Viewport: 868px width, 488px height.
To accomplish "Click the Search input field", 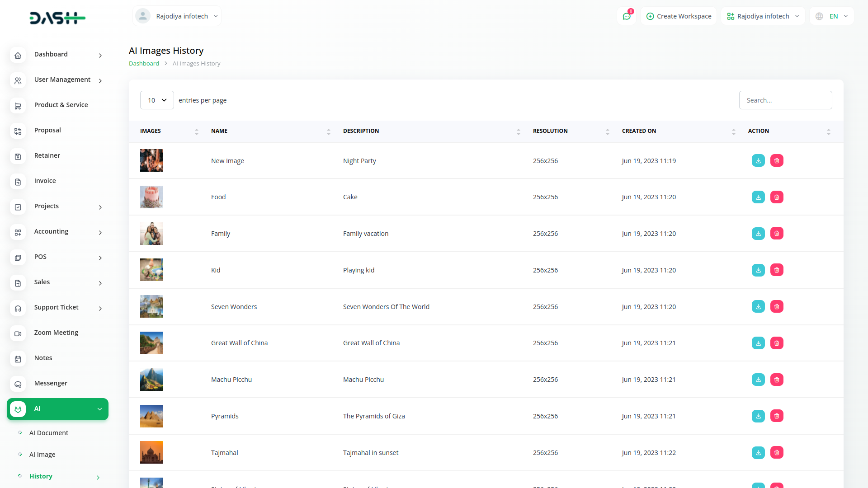I will pyautogui.click(x=785, y=100).
